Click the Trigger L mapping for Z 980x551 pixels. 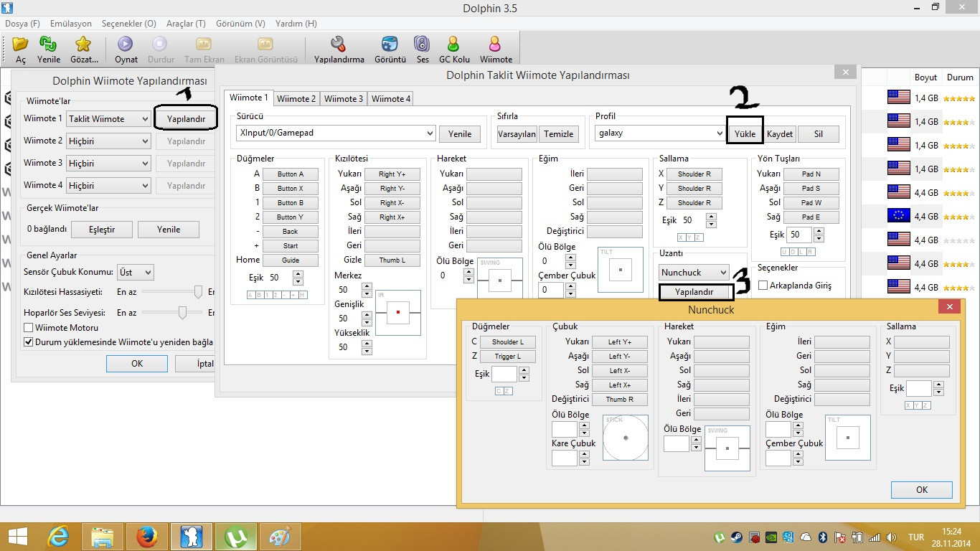(508, 357)
